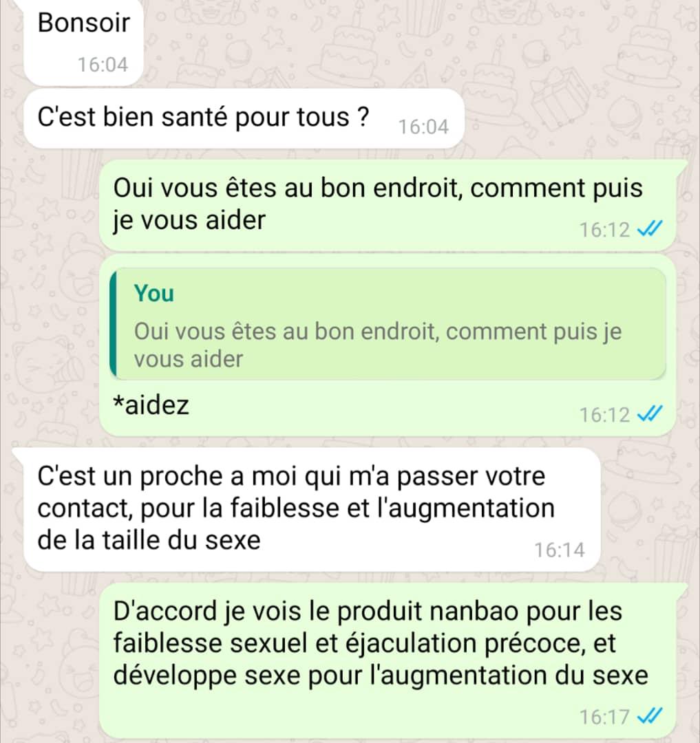The image size is (700, 743).
Task: Click the 'You' sender label in the quote
Action: [154, 293]
